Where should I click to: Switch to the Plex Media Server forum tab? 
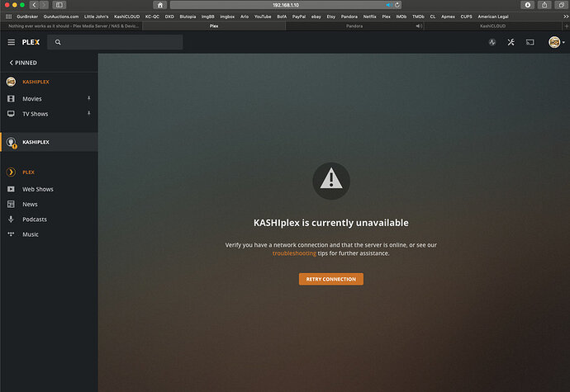(x=71, y=26)
